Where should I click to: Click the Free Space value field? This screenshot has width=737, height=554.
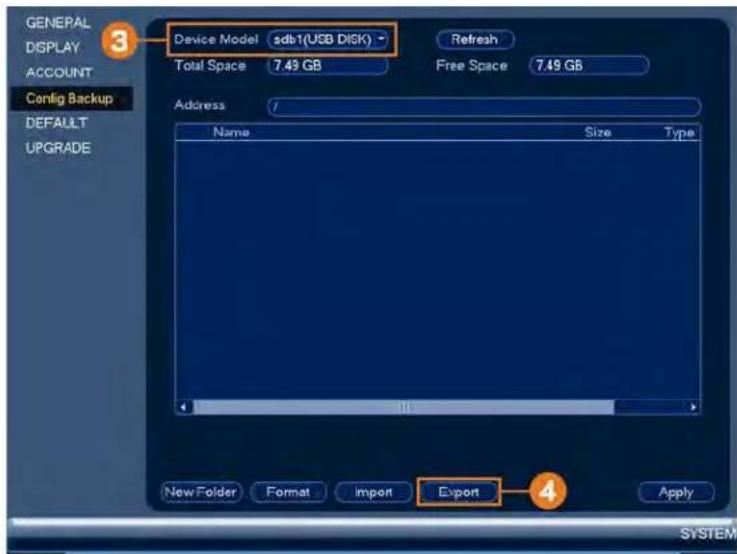coord(589,65)
